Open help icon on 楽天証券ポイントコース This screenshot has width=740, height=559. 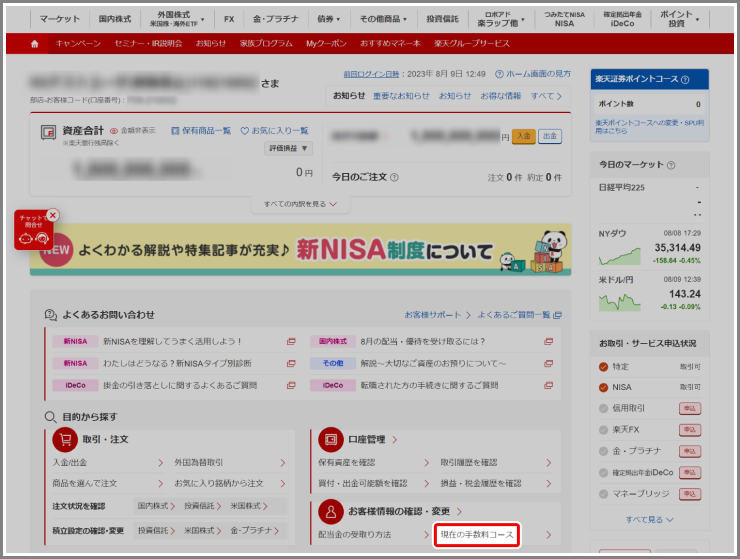pyautogui.click(x=685, y=79)
